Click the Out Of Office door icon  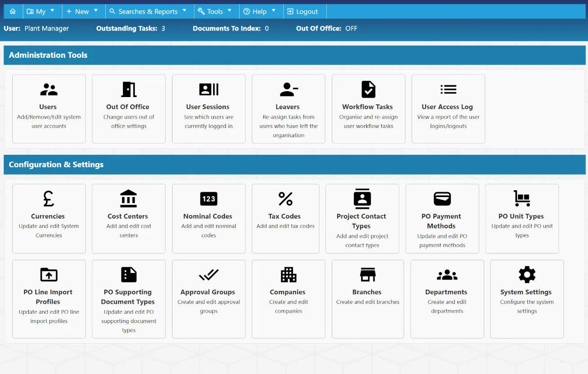pyautogui.click(x=129, y=89)
